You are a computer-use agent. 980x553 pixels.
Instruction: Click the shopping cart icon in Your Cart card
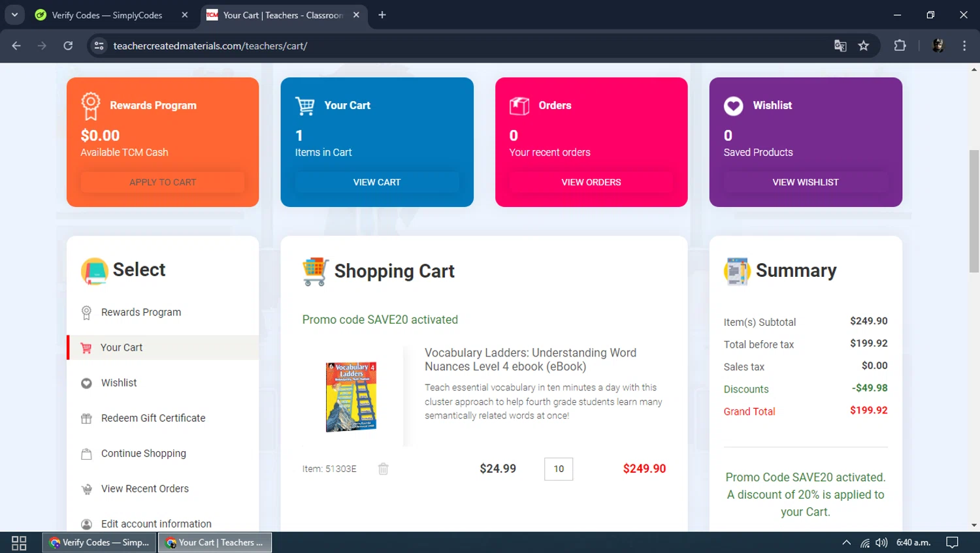(x=305, y=105)
